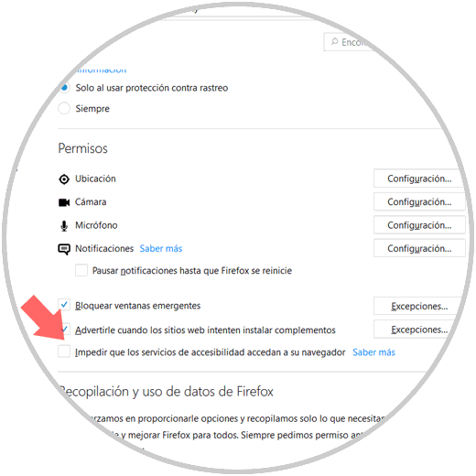Open Configuración for Micrófono
Viewport: 476px width, 476px height.
tap(419, 225)
